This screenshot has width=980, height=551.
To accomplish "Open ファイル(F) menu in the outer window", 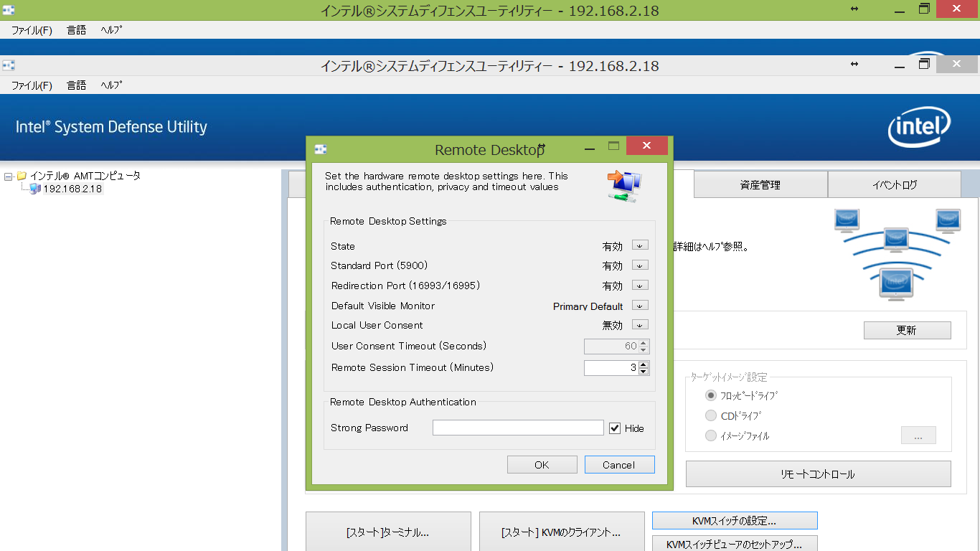I will pos(32,30).
